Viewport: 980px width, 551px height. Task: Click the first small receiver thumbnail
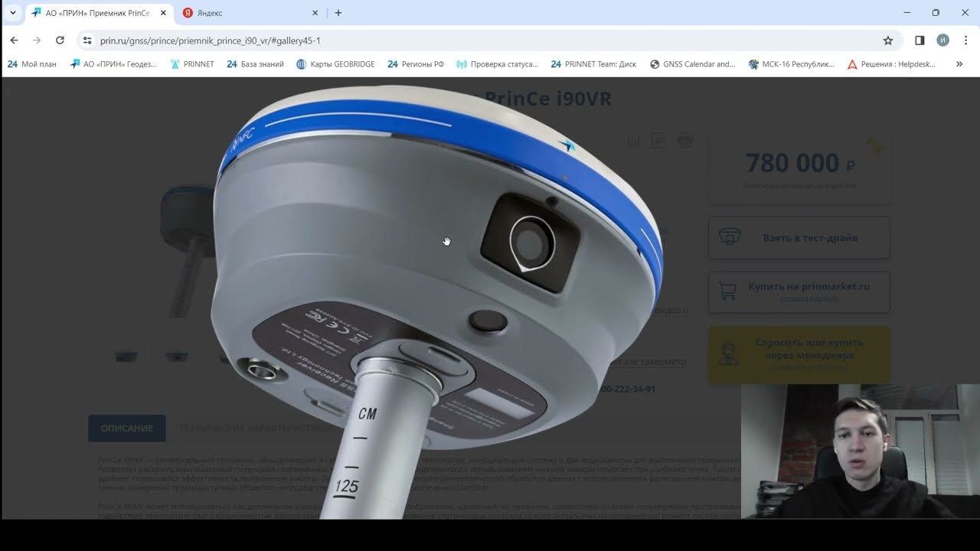pos(126,356)
